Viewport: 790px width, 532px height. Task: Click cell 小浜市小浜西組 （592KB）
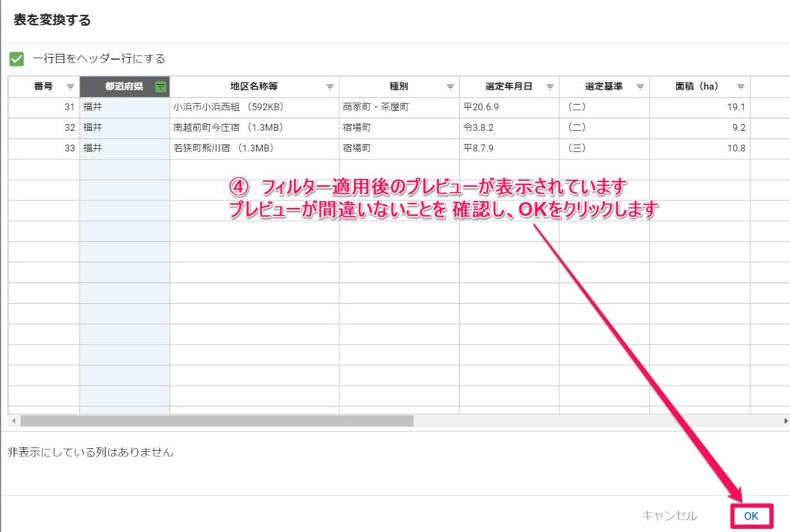[255, 107]
